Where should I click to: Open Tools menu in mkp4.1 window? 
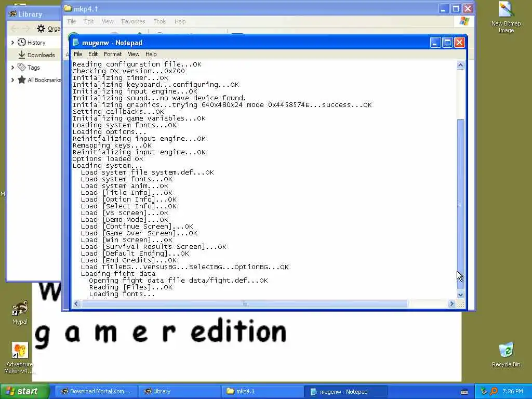(160, 21)
